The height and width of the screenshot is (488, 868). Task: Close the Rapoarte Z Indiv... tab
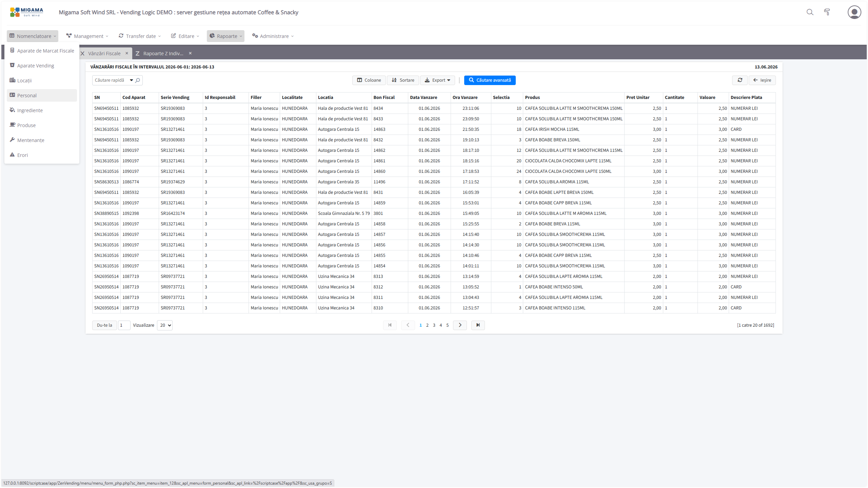point(190,53)
